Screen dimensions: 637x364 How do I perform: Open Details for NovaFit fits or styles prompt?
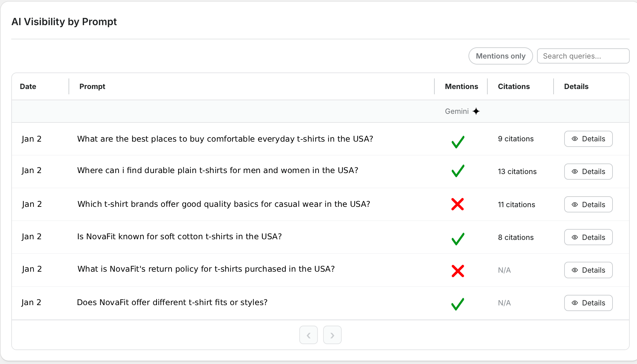[x=588, y=303]
